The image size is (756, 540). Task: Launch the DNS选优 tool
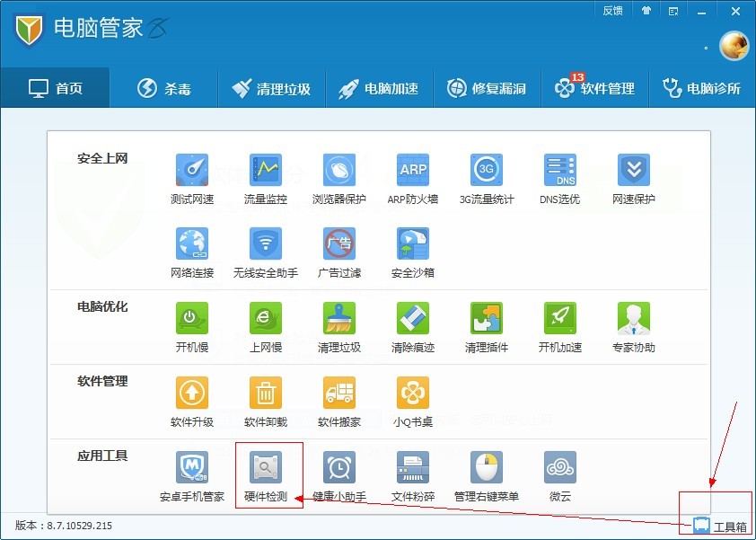(559, 179)
